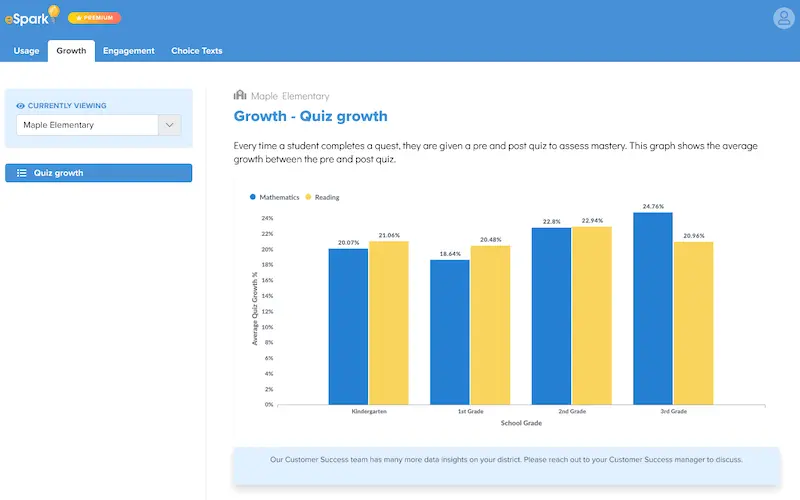Click the 3rd Grade axis label

pyautogui.click(x=673, y=411)
